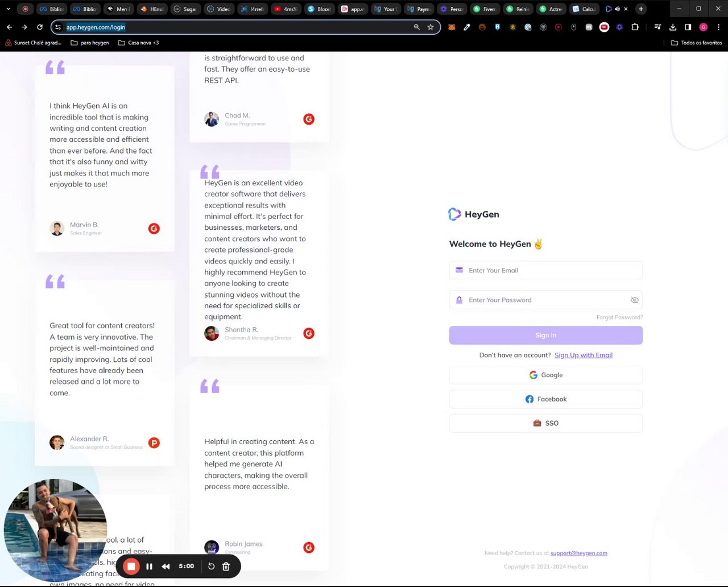Click the address bar URL app.heygen.com/login

pyautogui.click(x=96, y=27)
